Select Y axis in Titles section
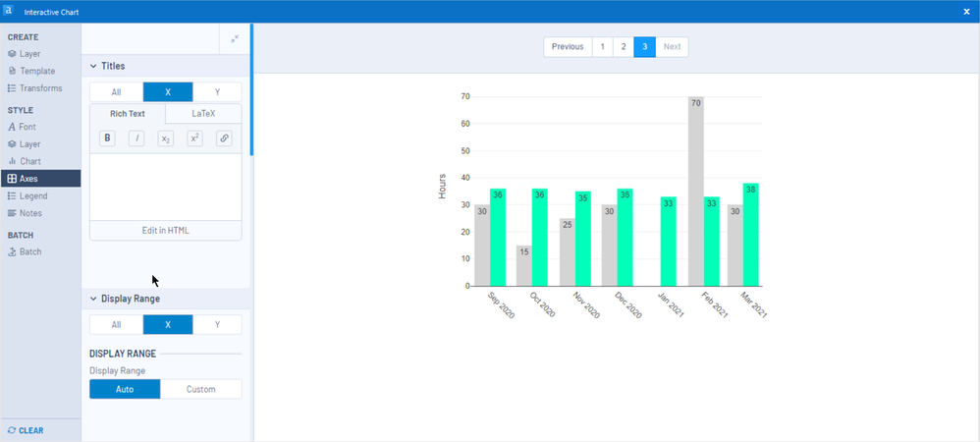 point(217,92)
